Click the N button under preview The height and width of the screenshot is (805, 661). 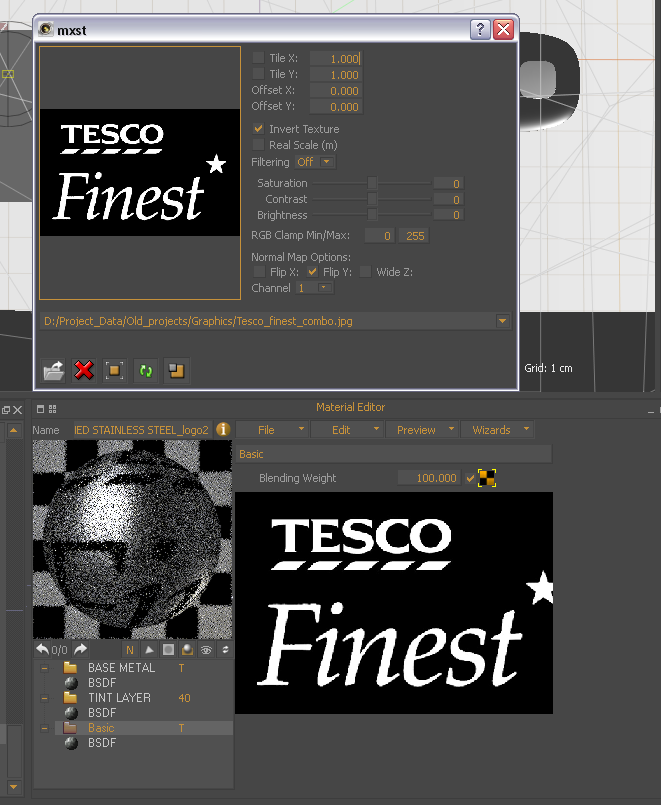130,650
